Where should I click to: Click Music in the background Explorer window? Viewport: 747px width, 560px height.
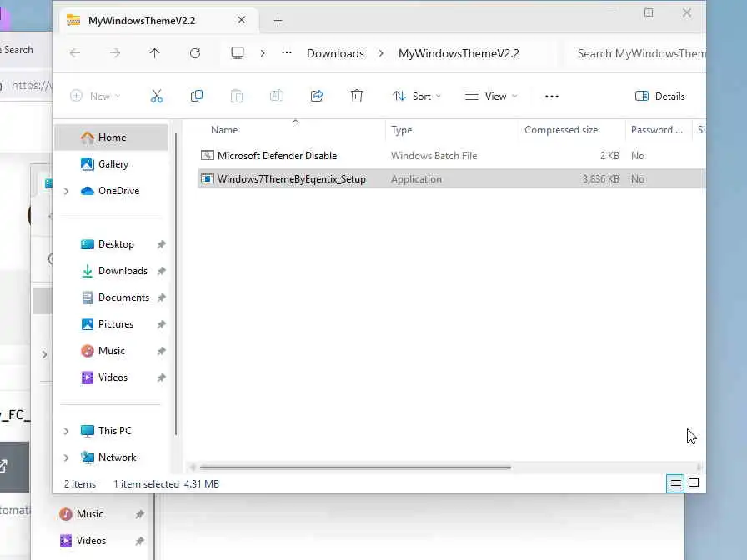coord(89,514)
